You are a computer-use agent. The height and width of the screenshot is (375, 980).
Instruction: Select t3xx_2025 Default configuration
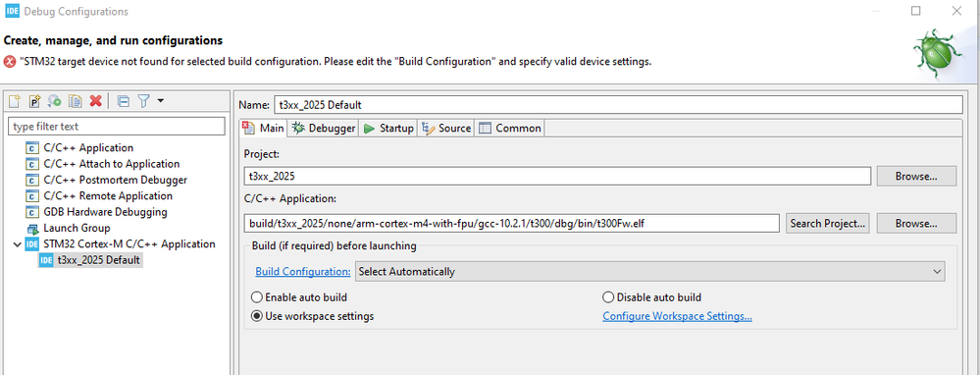(x=90, y=260)
